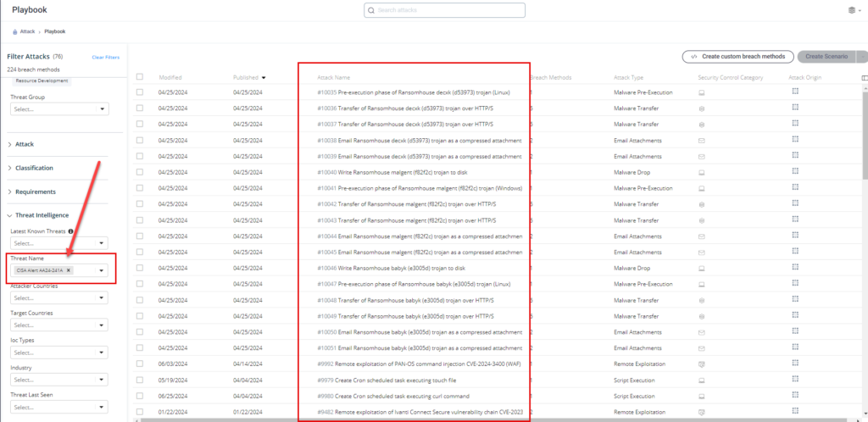The height and width of the screenshot is (422, 868).
Task: Check the box for attack #9992 row
Action: click(140, 364)
